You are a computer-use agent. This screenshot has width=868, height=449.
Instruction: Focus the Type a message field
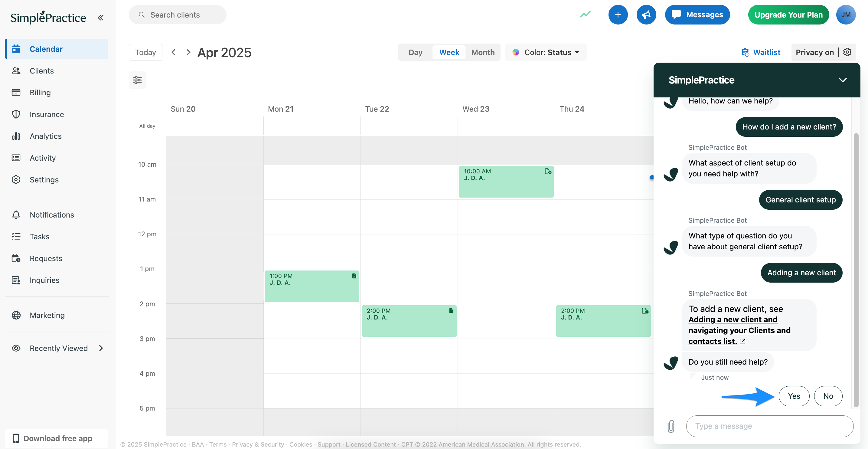770,426
